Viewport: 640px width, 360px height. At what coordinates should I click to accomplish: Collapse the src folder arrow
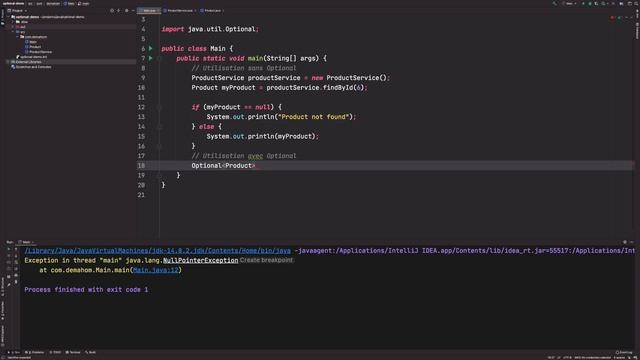point(13,31)
